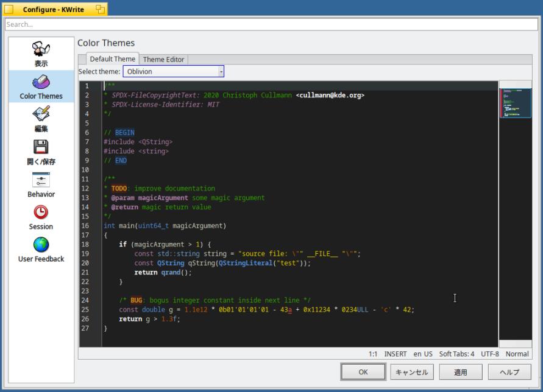Confirm with the OK button
This screenshot has width=543, height=392.
coord(363,372)
